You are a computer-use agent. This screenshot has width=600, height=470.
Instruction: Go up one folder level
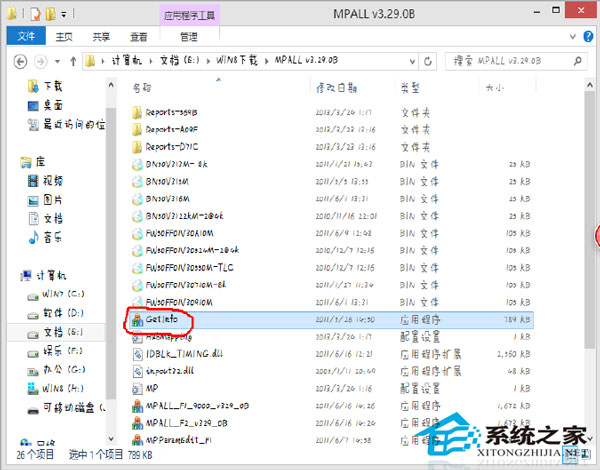[x=73, y=61]
